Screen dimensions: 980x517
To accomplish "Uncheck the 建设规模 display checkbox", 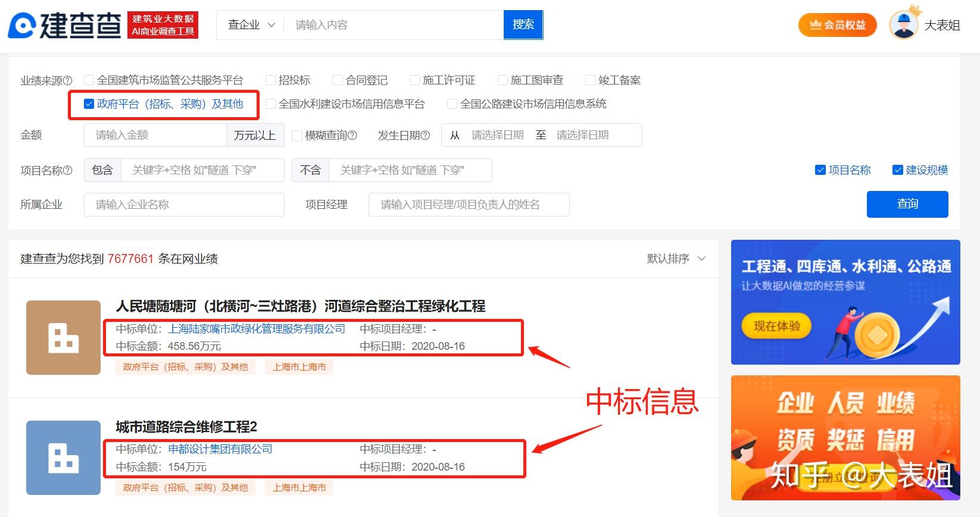I will tap(898, 170).
